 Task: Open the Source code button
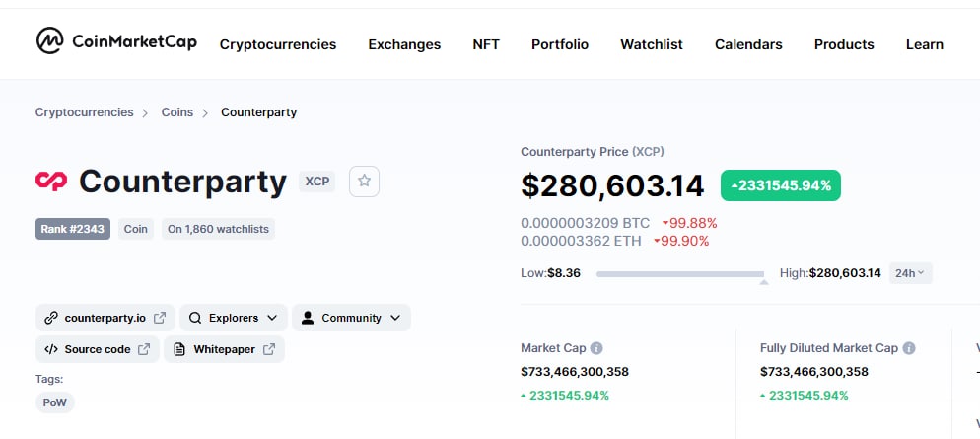pyautogui.click(x=98, y=349)
